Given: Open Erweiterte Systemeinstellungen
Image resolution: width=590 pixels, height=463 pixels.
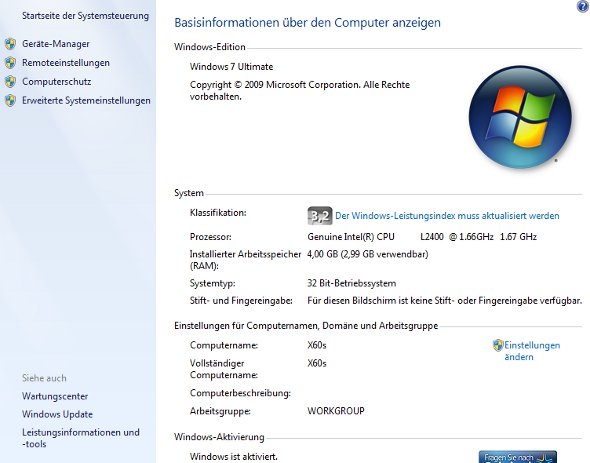Looking at the screenshot, I should 86,101.
